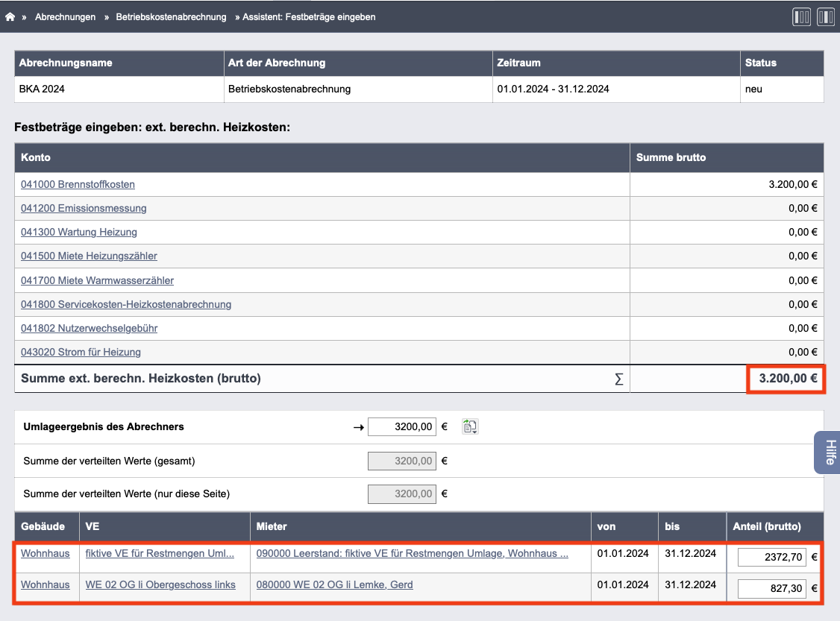Open account 041200 Emissionsmessung
Viewport: 840px width, 621px height.
pos(84,208)
